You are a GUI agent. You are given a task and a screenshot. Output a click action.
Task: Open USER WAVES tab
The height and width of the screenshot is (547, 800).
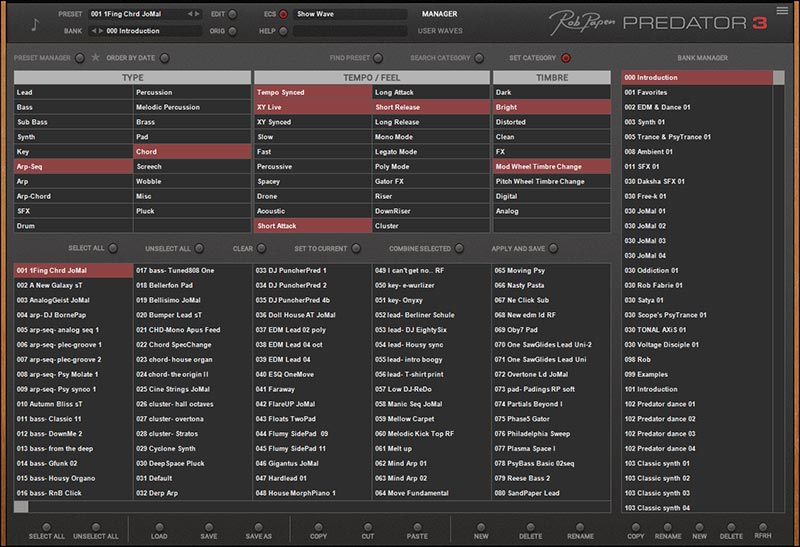[440, 31]
